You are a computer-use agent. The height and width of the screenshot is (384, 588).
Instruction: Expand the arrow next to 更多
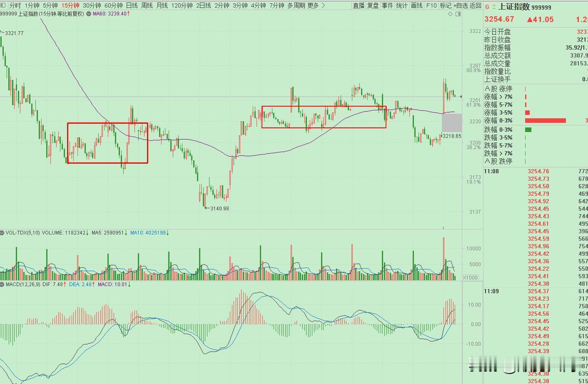click(323, 6)
